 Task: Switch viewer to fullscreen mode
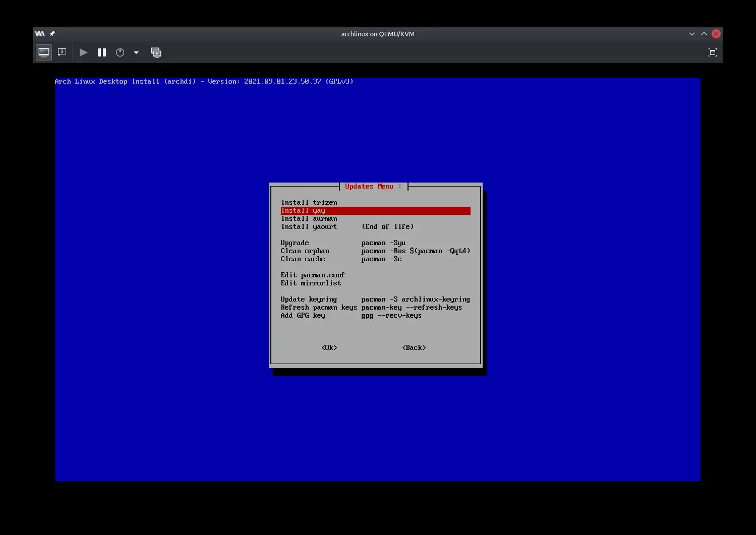[712, 52]
